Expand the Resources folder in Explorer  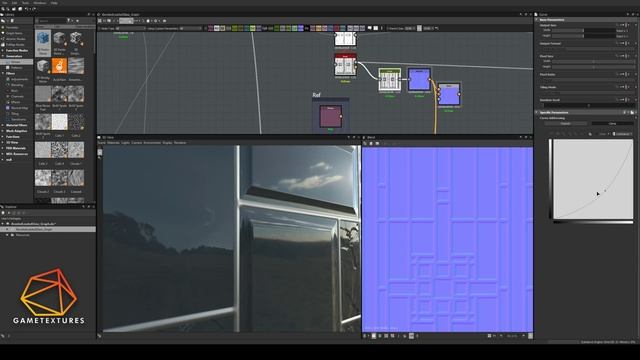pyautogui.click(x=7, y=235)
